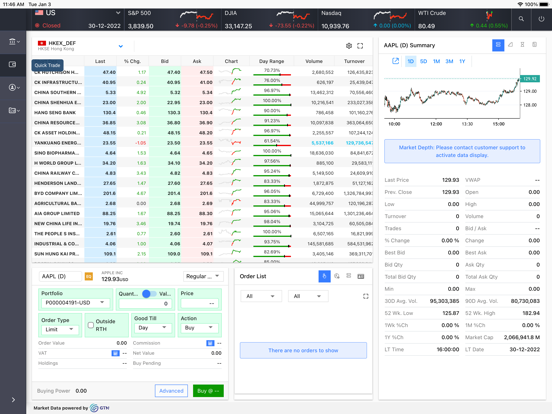This screenshot has height=414, width=552.
Task: Open the portfolio folder icon in sidebar
Action: point(13,110)
